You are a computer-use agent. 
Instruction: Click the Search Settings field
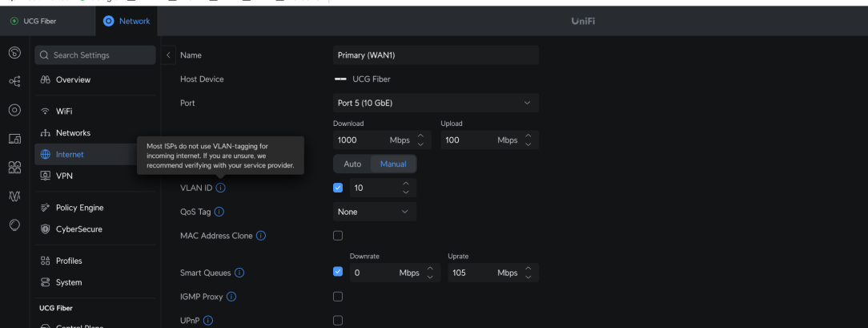[x=95, y=55]
